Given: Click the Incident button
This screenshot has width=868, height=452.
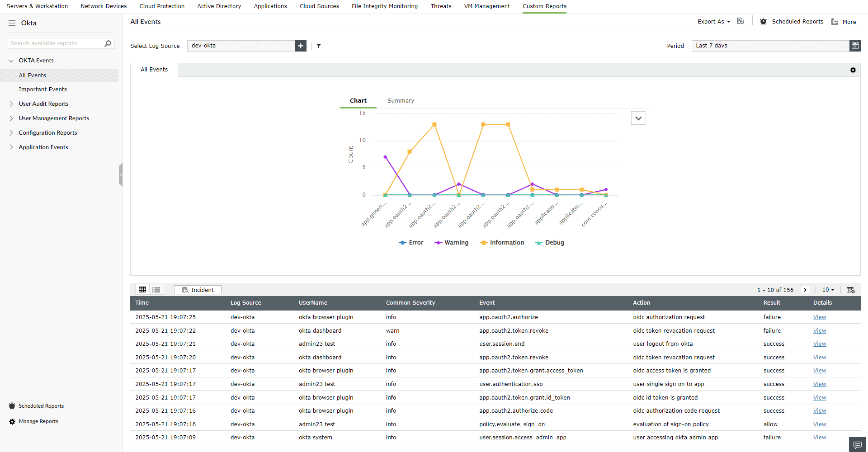Looking at the screenshot, I should click(198, 290).
